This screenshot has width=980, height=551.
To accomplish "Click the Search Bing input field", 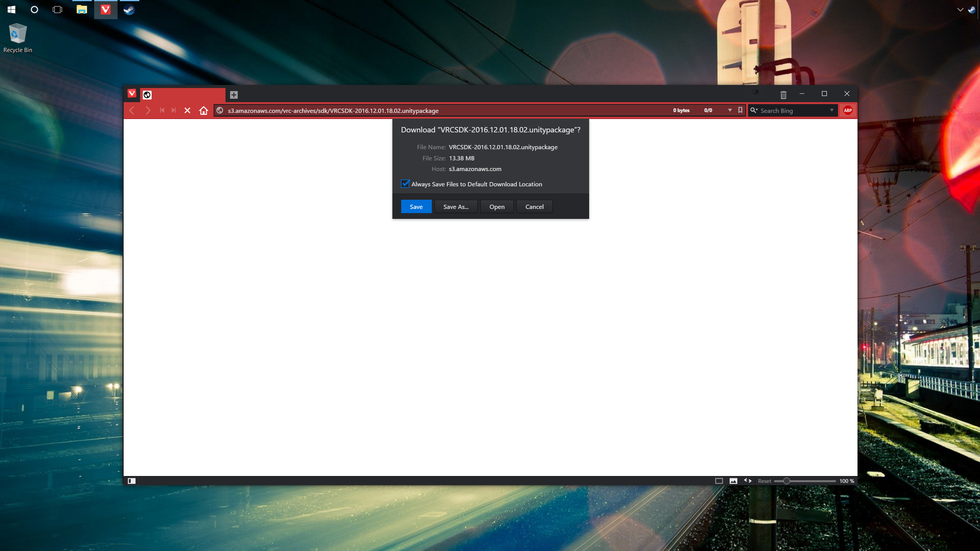I will click(x=792, y=111).
